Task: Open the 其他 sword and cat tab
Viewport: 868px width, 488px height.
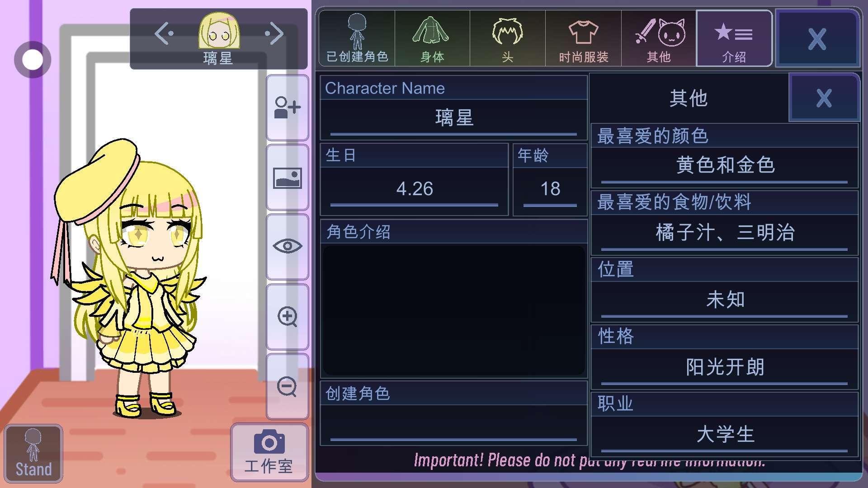Action: coord(659,39)
